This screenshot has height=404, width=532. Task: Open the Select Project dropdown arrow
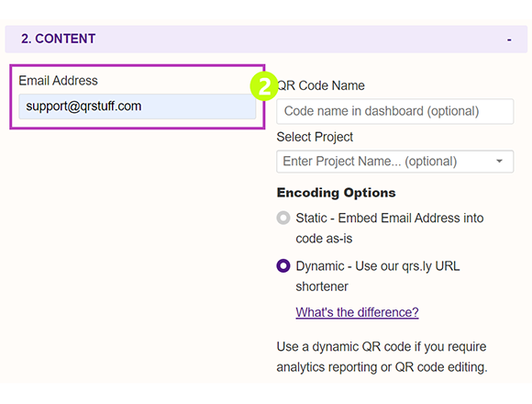point(499,161)
